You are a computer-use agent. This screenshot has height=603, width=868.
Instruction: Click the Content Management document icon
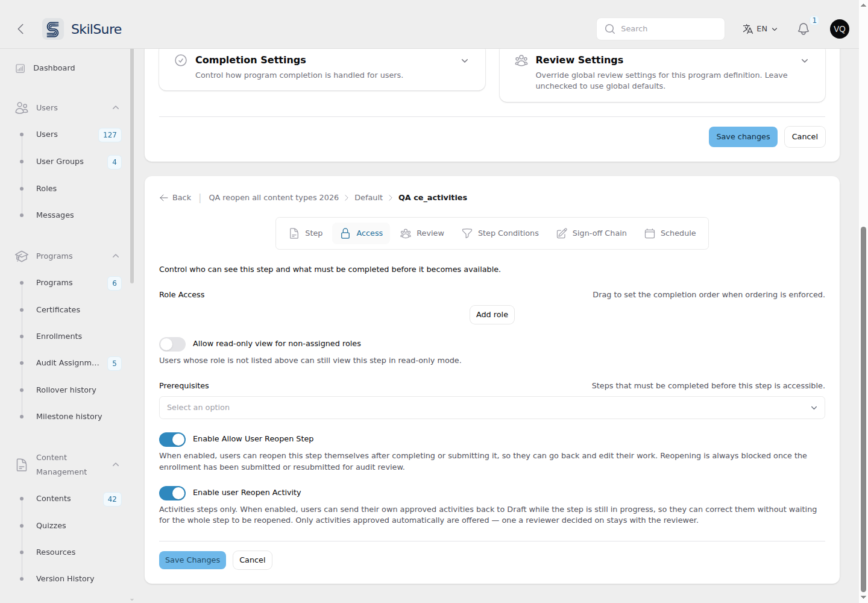22,465
